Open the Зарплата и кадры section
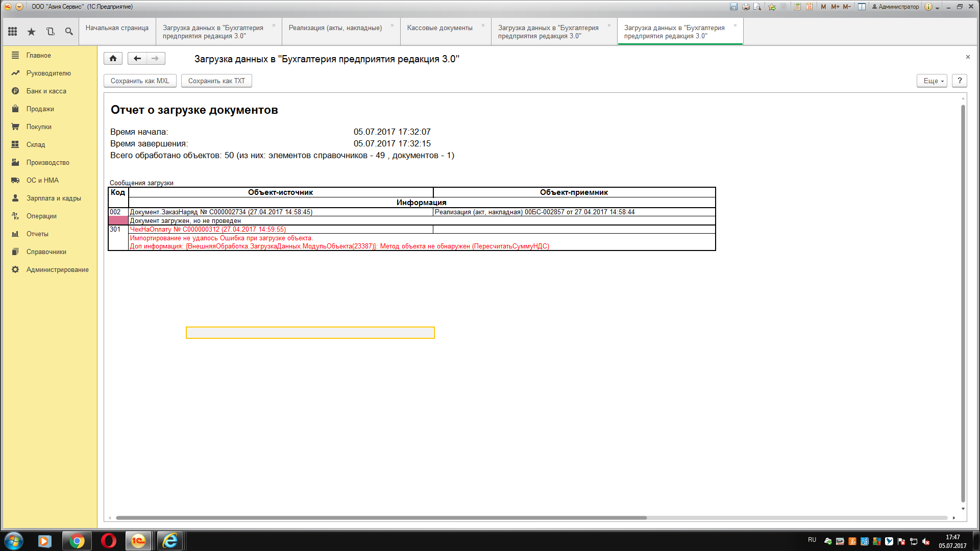The image size is (980, 551). point(50,198)
